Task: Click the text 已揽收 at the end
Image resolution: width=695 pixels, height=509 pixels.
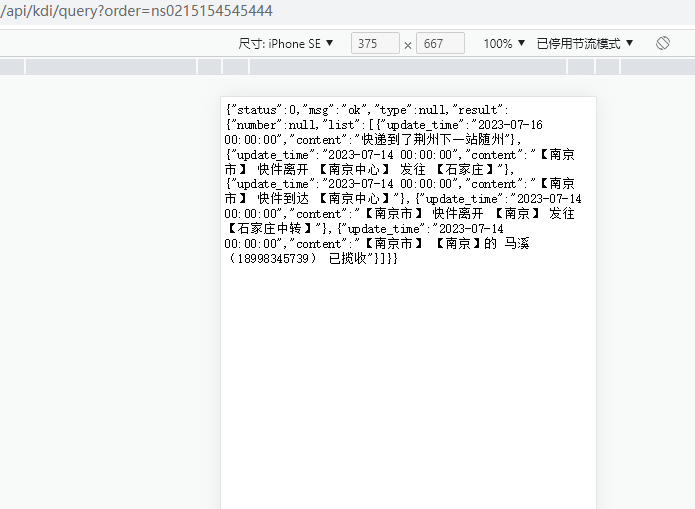Action: click(x=348, y=258)
